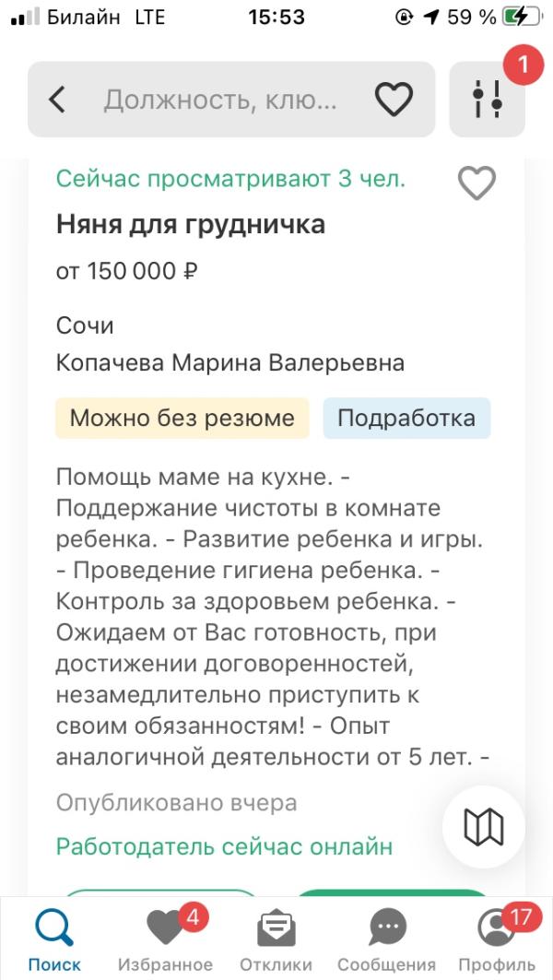
Task: Open the Избранное tab
Action: tap(165, 939)
